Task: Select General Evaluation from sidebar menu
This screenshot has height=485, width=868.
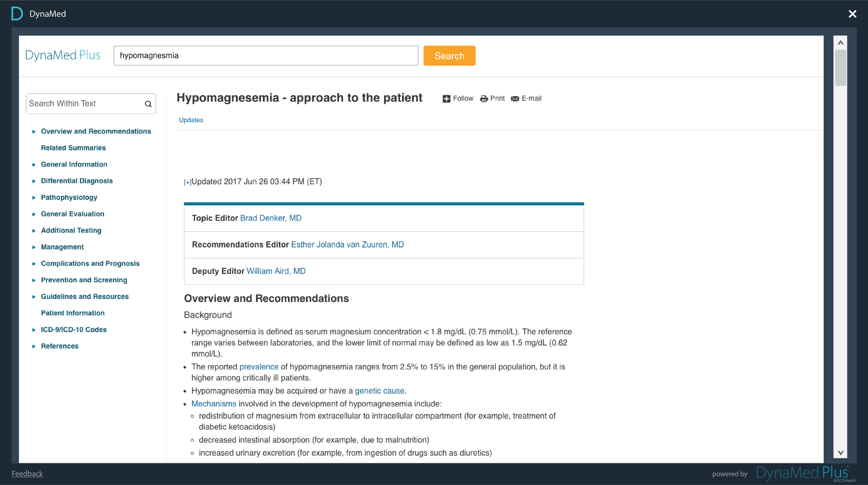Action: [x=72, y=214]
